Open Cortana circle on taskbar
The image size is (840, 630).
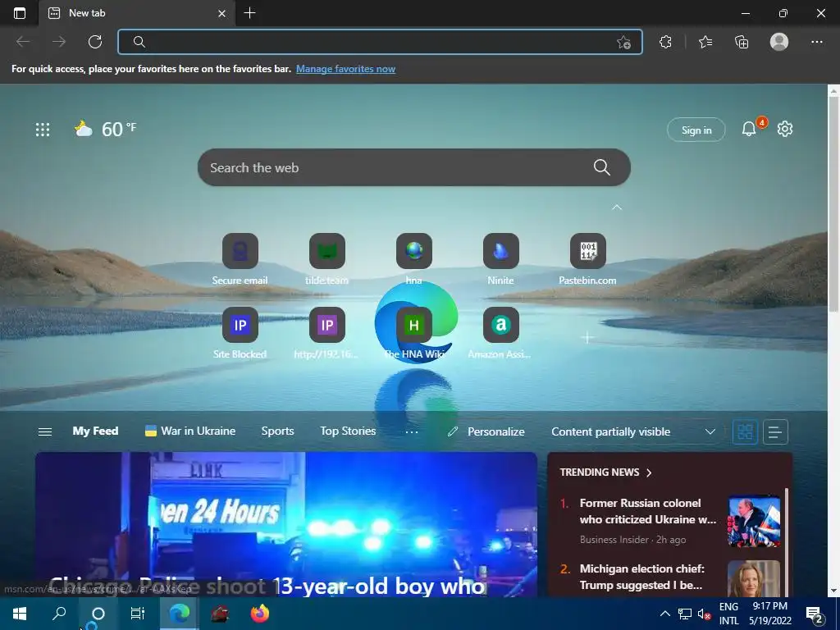98,614
